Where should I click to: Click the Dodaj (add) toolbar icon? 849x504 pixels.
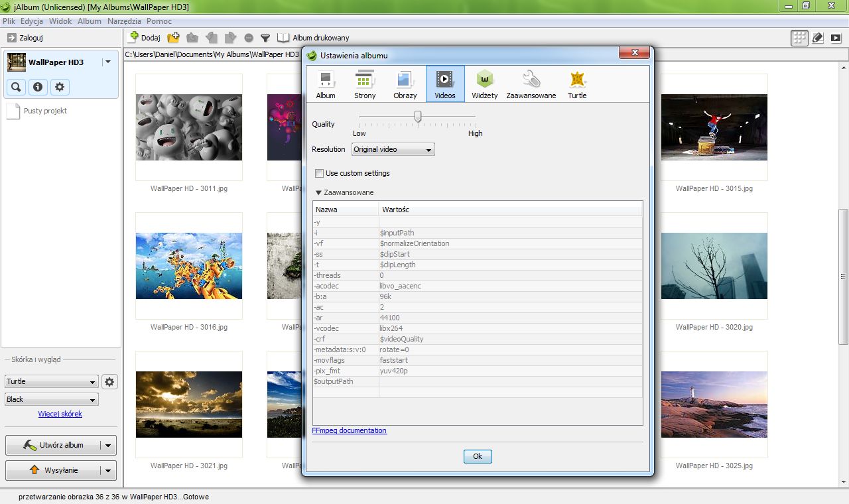[x=133, y=38]
